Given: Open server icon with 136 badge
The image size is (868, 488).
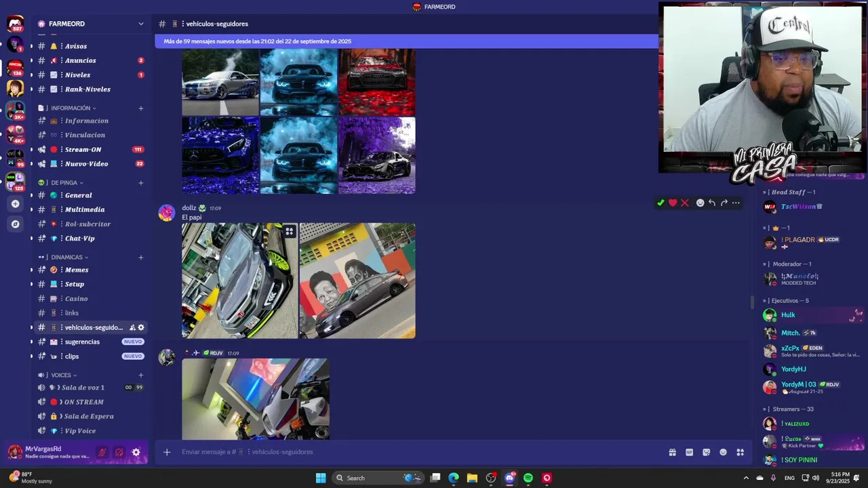Looking at the screenshot, I should click(x=15, y=67).
